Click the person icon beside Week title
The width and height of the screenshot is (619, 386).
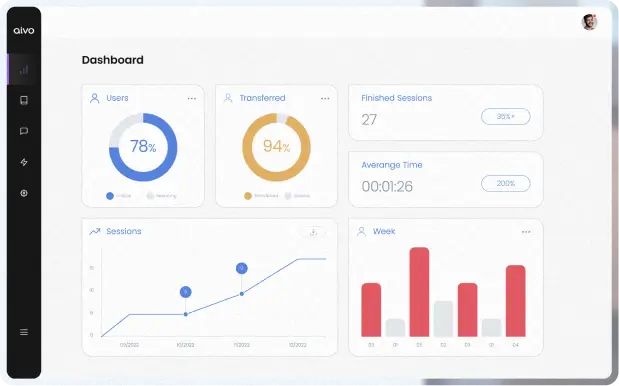tap(361, 231)
